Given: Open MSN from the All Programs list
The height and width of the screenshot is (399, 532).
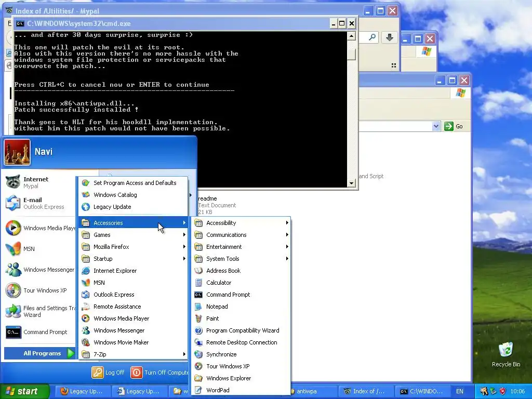Looking at the screenshot, I should coord(133,283).
